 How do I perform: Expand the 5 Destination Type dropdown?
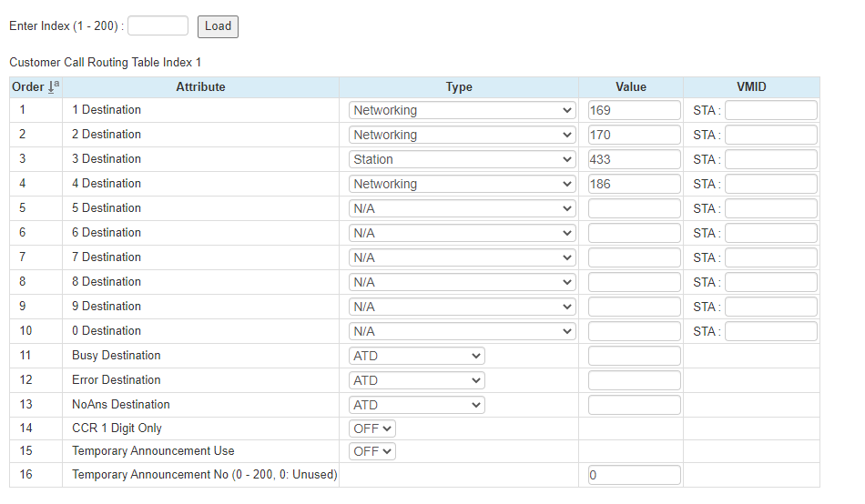tap(462, 208)
